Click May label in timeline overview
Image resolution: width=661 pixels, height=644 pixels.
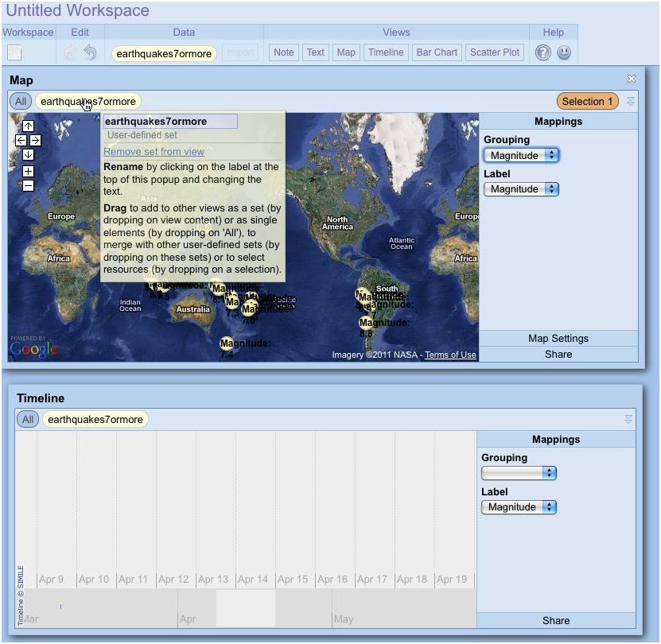click(x=343, y=619)
